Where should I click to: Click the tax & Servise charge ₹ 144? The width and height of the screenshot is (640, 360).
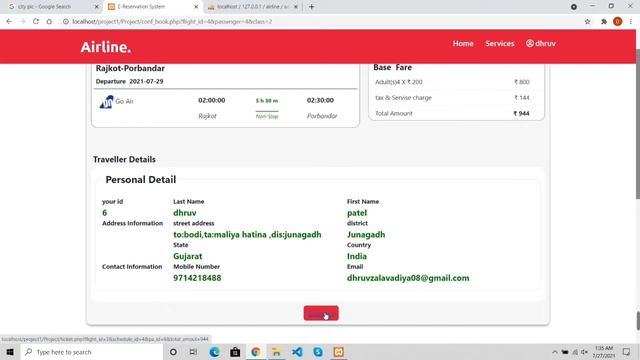click(x=522, y=98)
